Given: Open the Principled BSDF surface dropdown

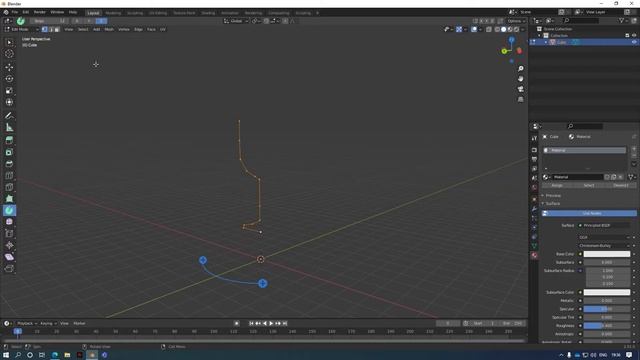Looking at the screenshot, I should (x=604, y=225).
